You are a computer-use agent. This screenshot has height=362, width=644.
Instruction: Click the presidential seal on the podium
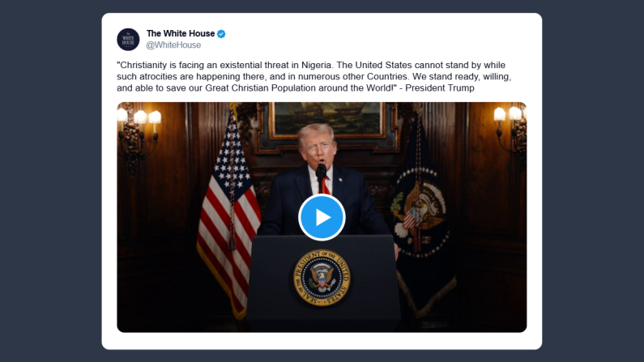[322, 278]
